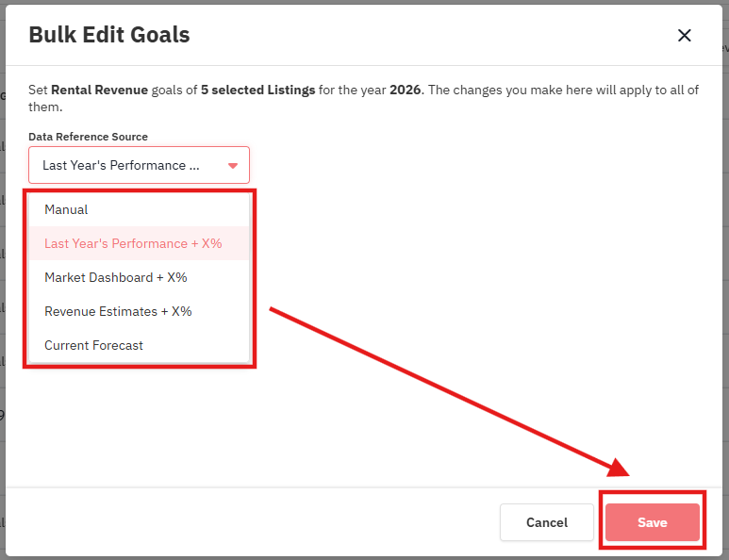The image size is (729, 560).
Task: Click the Cancel button
Action: point(547,522)
